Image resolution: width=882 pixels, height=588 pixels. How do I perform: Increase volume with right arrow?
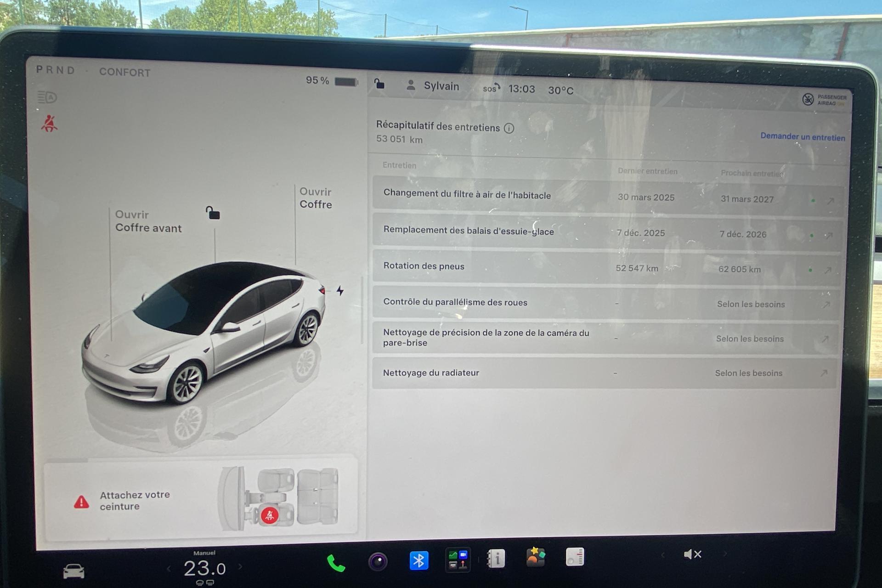point(725,554)
